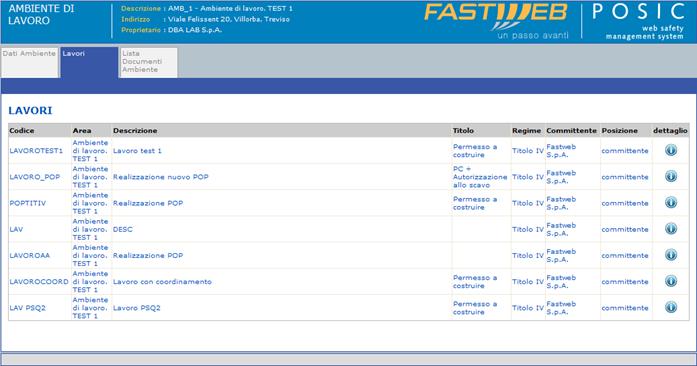Click the POSIC web safety logo
The height and width of the screenshot is (366, 697).
pyautogui.click(x=638, y=21)
